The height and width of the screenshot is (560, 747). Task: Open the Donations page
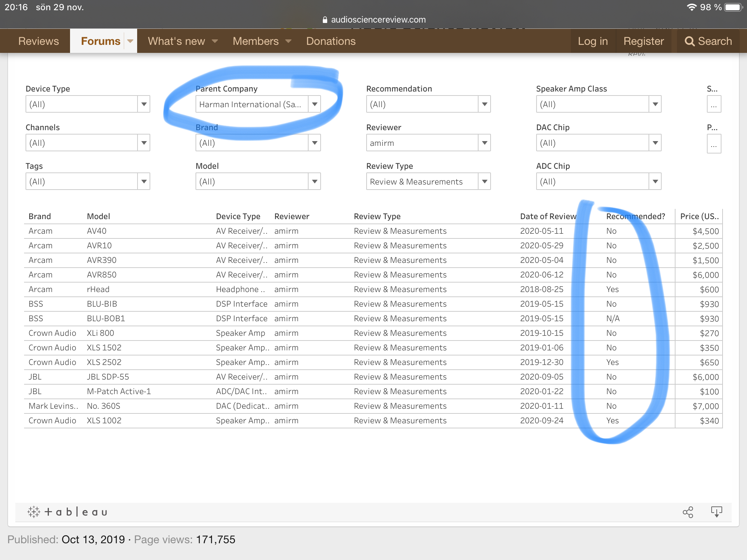331,41
